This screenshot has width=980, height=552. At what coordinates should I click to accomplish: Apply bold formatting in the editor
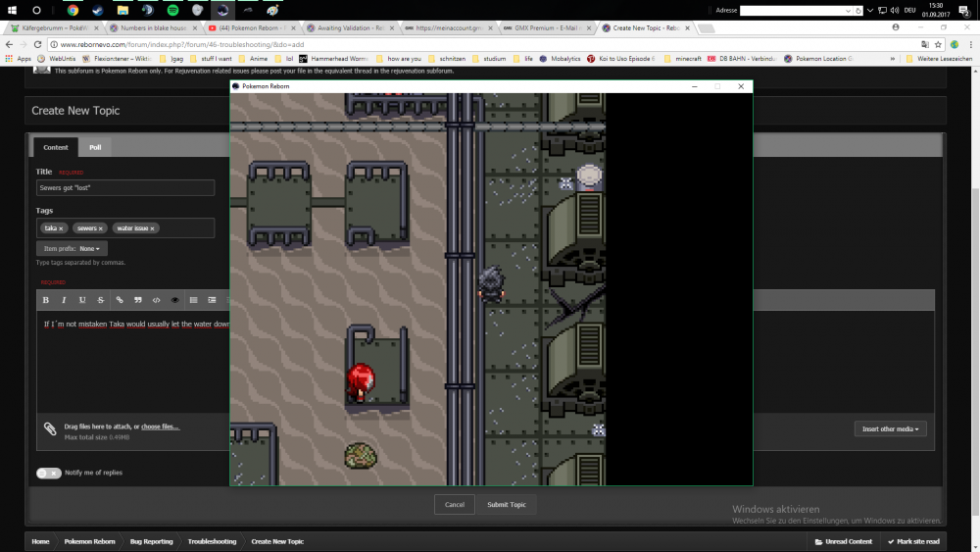(x=46, y=300)
